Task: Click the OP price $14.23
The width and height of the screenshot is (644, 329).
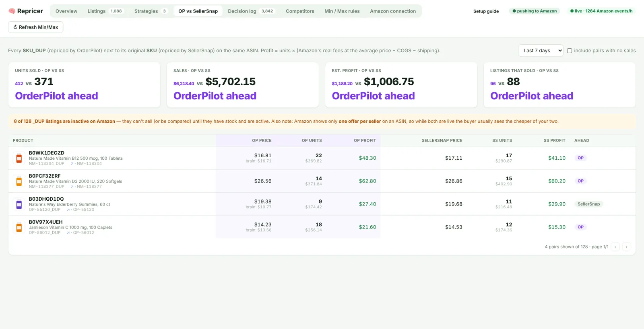Action: (x=263, y=224)
